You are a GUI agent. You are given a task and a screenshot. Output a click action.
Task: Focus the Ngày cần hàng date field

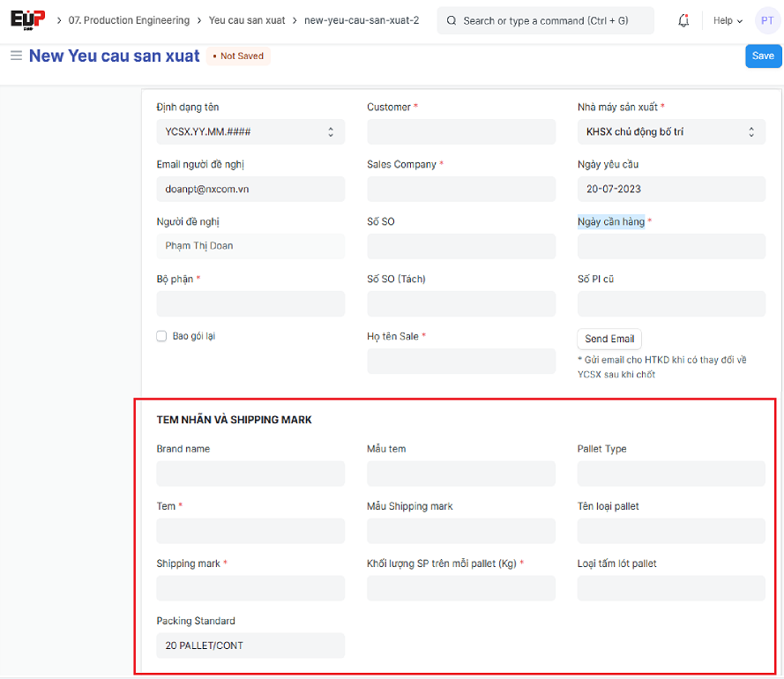tap(671, 247)
